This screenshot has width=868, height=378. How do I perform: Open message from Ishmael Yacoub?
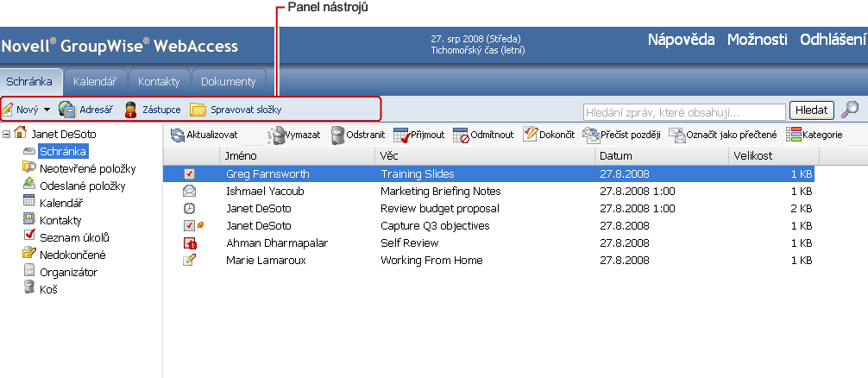[265, 191]
